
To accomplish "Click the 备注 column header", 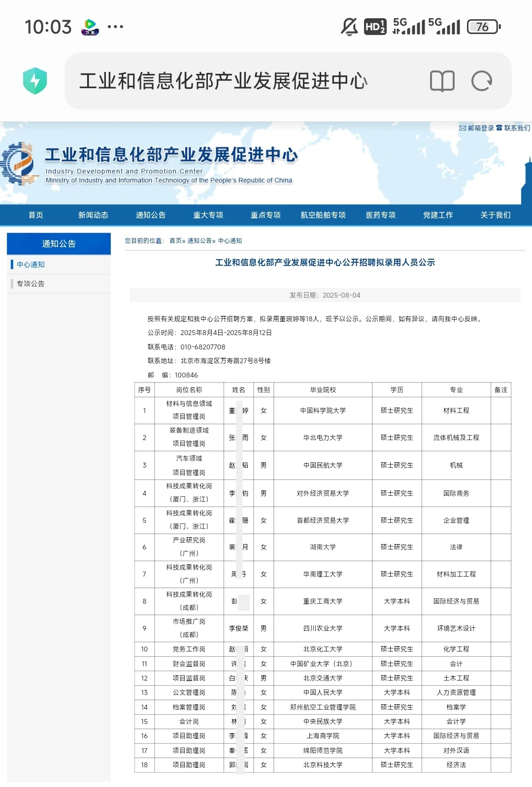I will tap(501, 390).
